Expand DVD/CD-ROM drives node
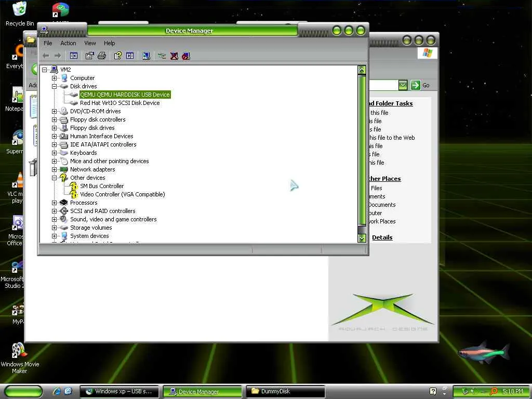Image resolution: width=532 pixels, height=399 pixels. 54,111
